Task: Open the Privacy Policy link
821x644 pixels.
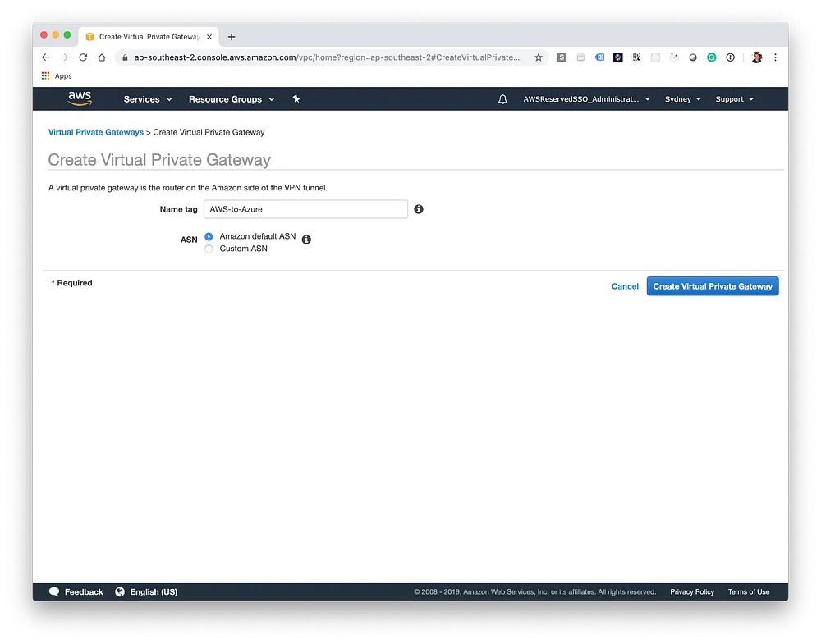Action: pos(692,592)
